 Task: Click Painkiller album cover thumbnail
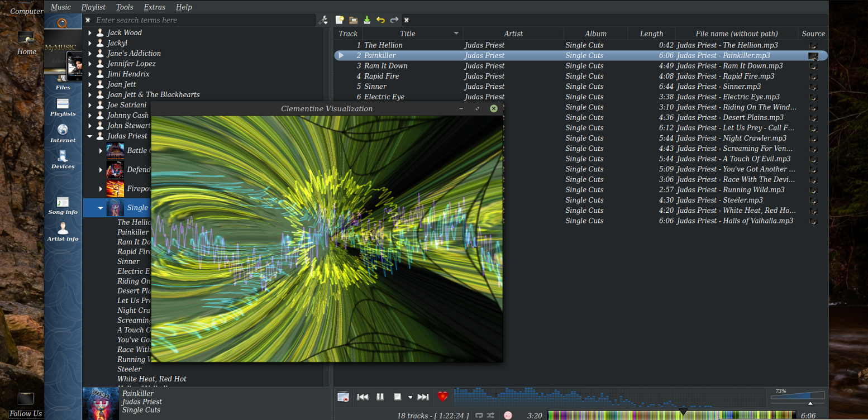101,403
